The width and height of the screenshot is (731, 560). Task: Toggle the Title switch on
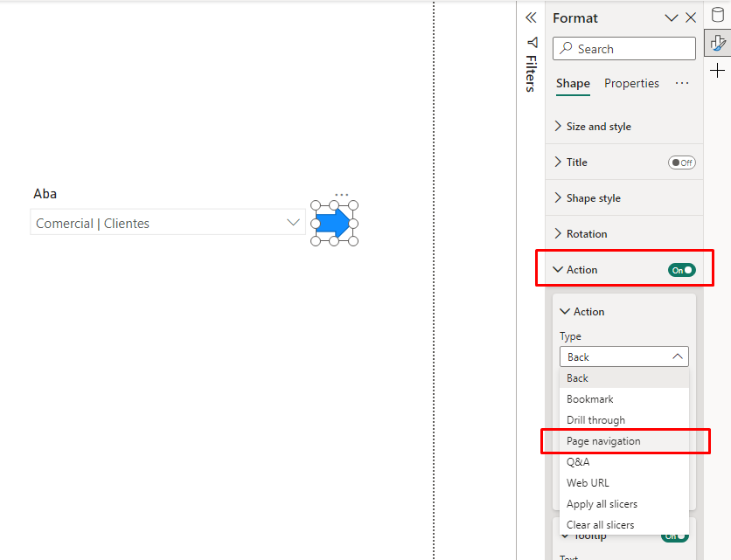(681, 162)
